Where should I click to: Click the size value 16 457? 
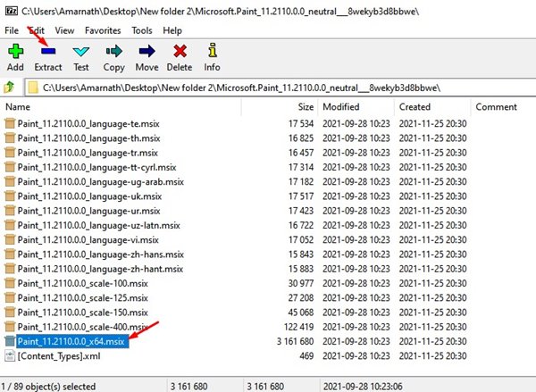(x=301, y=153)
